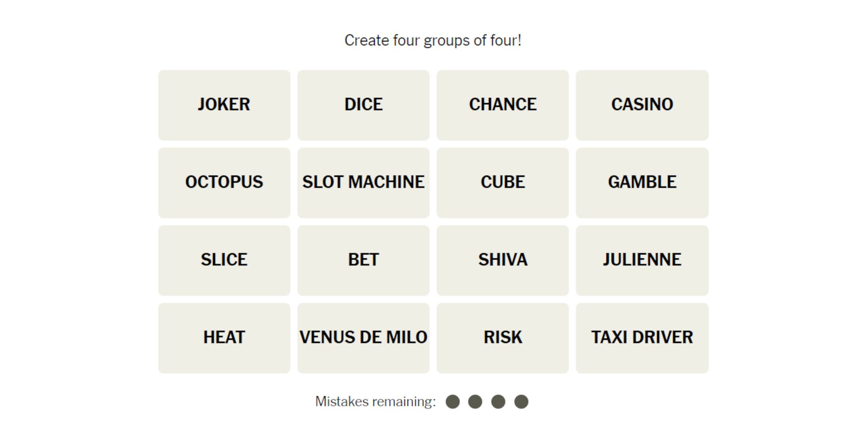This screenshot has height=434, width=868.
Task: Click the TAXI DRIVER tile
Action: point(642,338)
